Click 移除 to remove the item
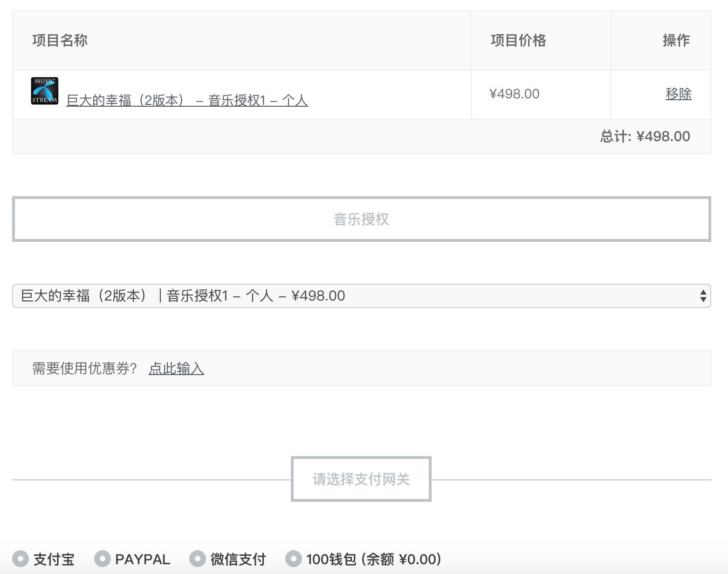Image resolution: width=728 pixels, height=574 pixels. pyautogui.click(x=679, y=94)
